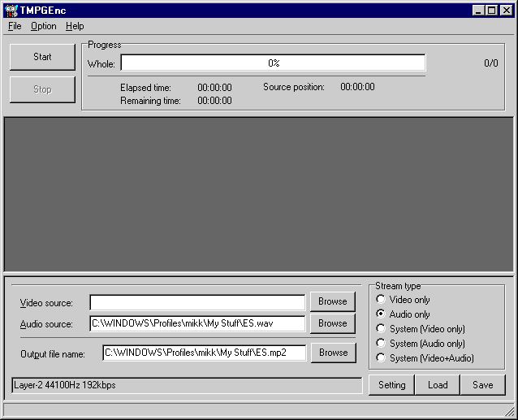Click the Remaining time value 00:00:00

click(x=214, y=101)
